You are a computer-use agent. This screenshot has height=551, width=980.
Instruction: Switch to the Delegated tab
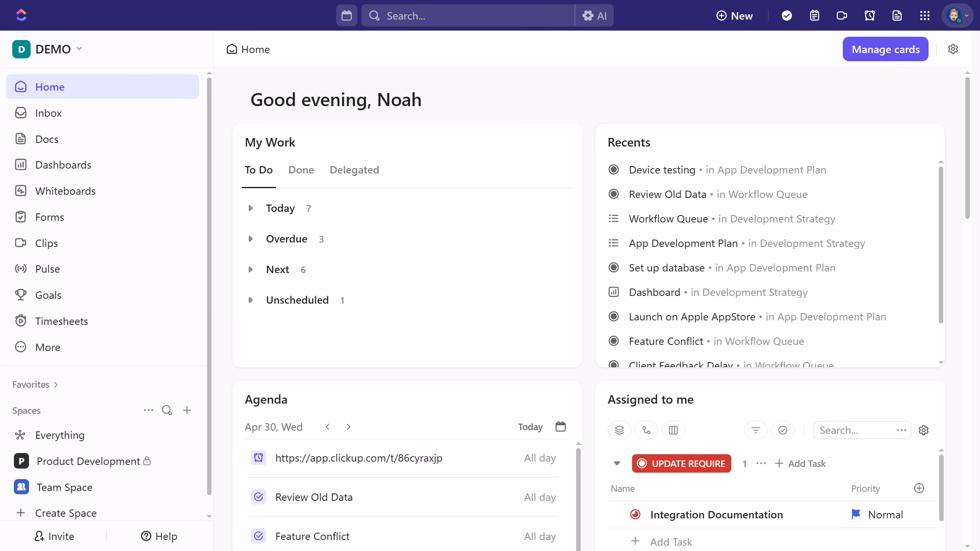pos(354,170)
